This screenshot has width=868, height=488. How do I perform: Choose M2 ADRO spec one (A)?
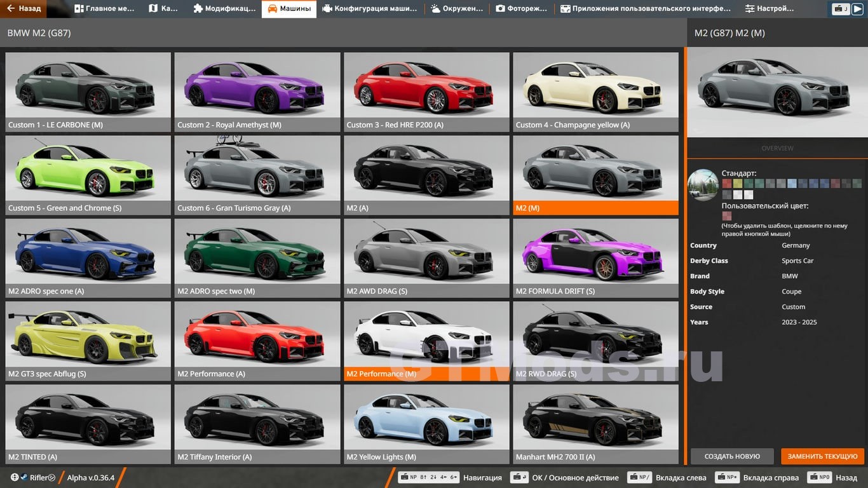(88, 258)
